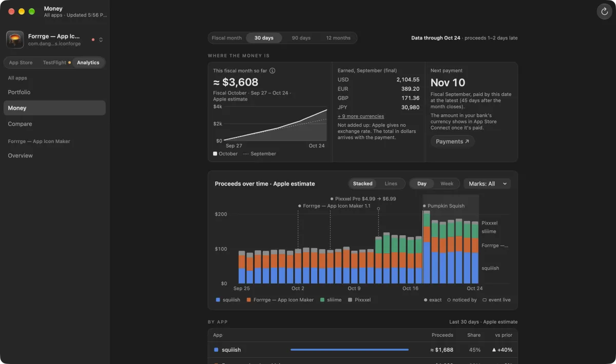
Task: Click the noticed by legend circle
Action: coord(449,300)
